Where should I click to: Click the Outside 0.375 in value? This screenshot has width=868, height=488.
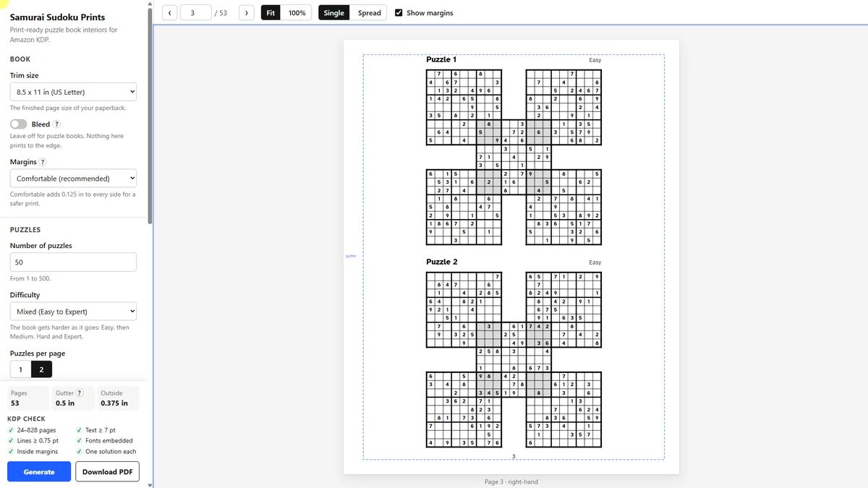coord(114,403)
